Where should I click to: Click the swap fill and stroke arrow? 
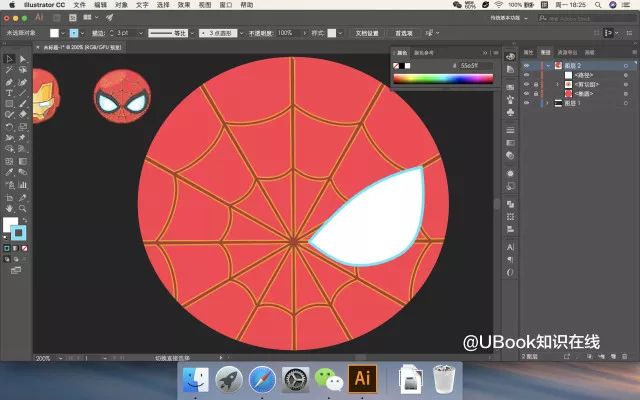click(24, 220)
